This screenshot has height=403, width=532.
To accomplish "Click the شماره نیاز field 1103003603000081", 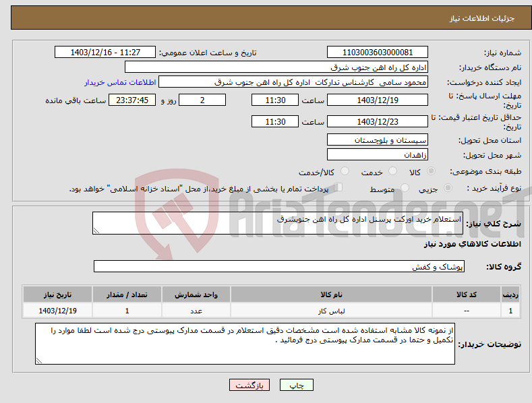I will pos(378,53).
